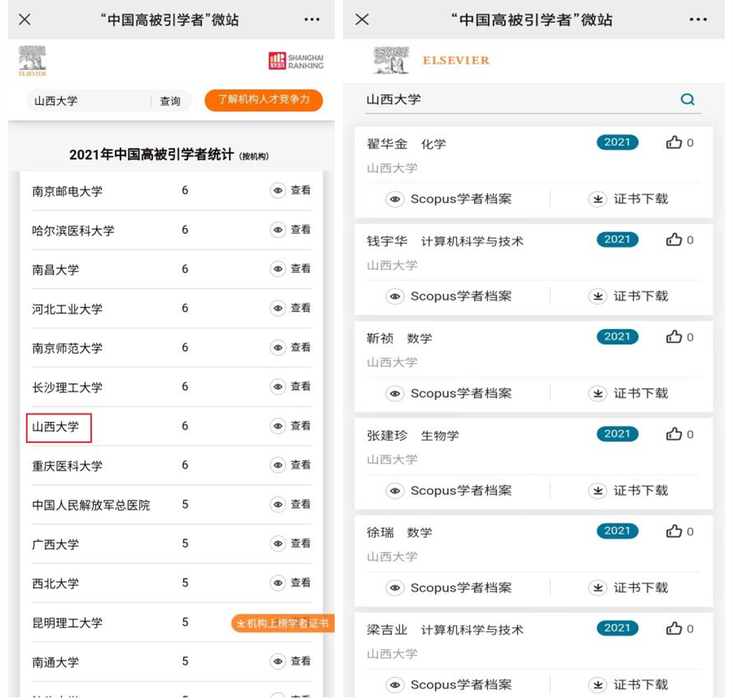Click the Shanghai Ranking logo
Viewport: 733px width, 700px height.
click(x=296, y=61)
